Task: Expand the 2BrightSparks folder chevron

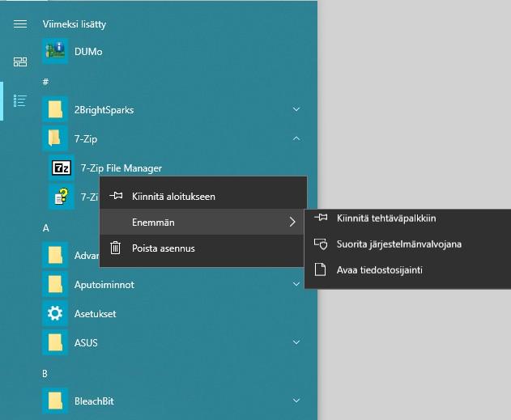Action: 296,109
